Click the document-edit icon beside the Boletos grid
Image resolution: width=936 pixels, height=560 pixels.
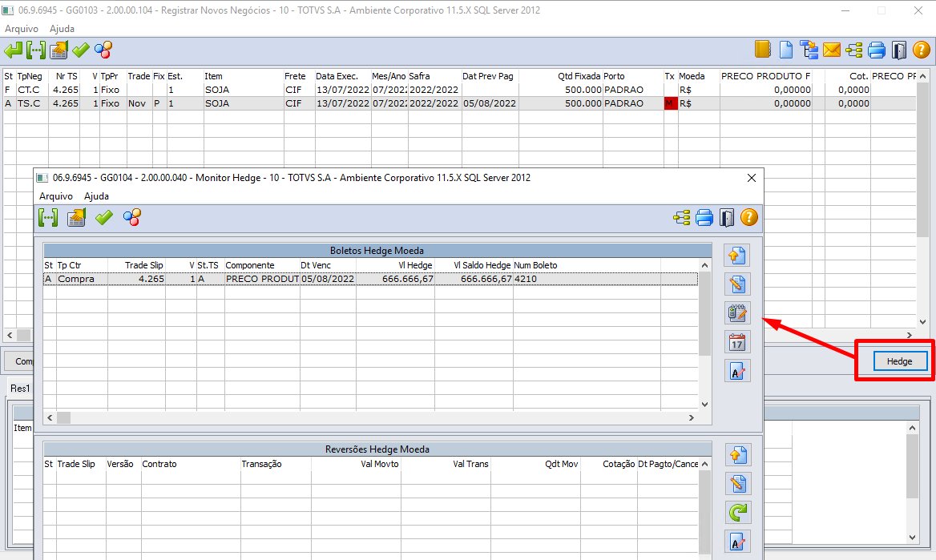(737, 284)
